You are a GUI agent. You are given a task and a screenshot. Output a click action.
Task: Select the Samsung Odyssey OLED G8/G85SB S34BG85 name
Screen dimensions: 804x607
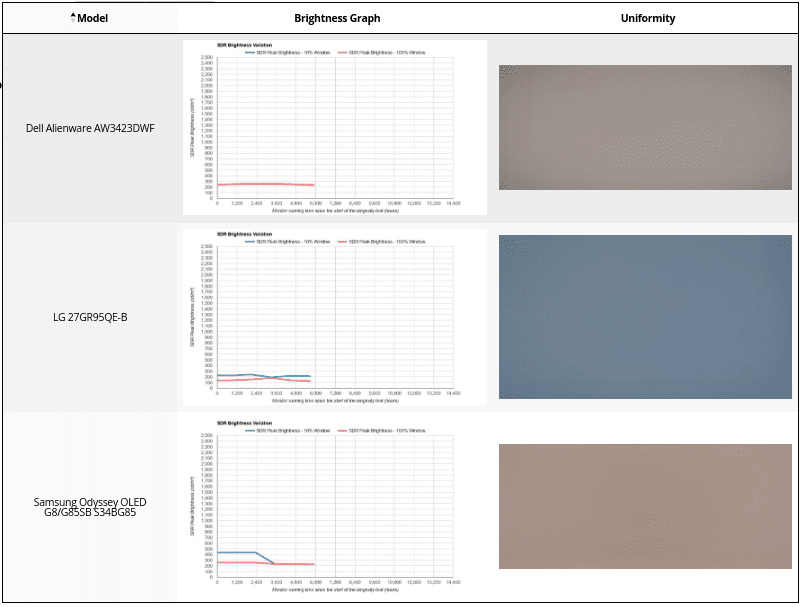[x=90, y=507]
